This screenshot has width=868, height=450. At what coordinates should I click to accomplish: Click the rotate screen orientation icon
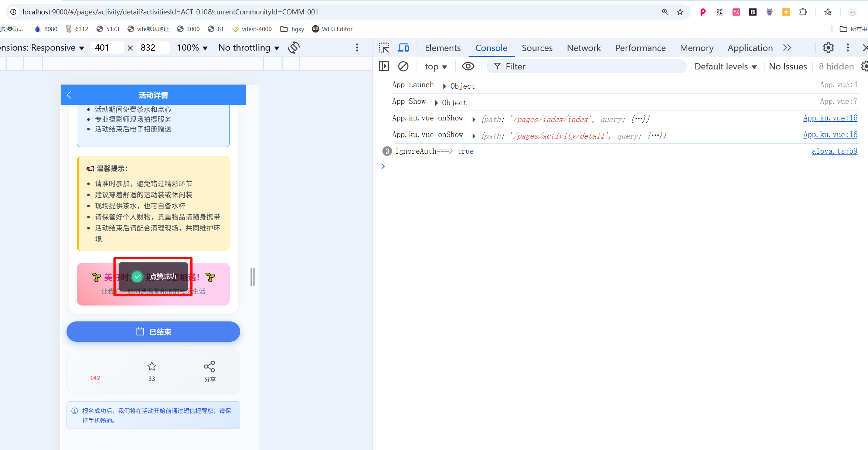pos(294,48)
